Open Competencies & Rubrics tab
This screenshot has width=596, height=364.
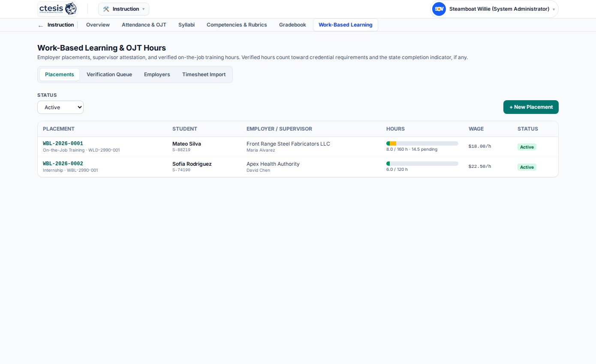pyautogui.click(x=237, y=25)
